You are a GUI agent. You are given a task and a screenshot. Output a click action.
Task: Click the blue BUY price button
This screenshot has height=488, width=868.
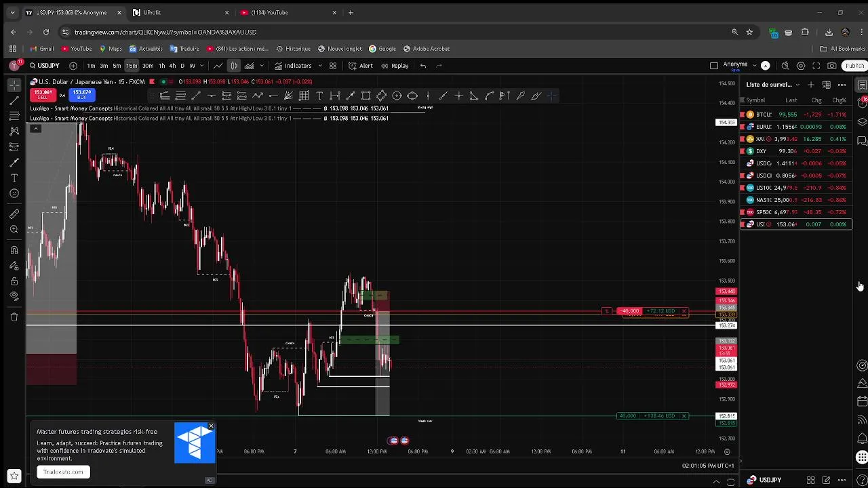(82, 95)
